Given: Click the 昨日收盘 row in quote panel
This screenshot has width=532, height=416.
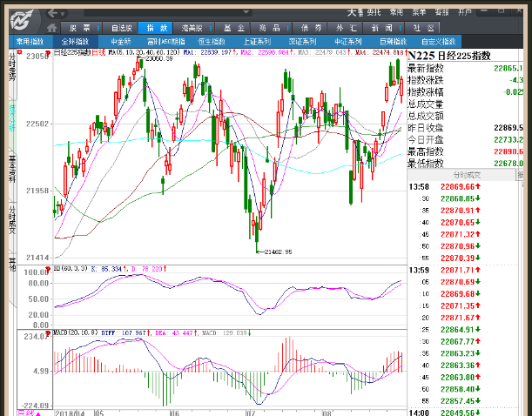Looking at the screenshot, I should click(x=465, y=128).
